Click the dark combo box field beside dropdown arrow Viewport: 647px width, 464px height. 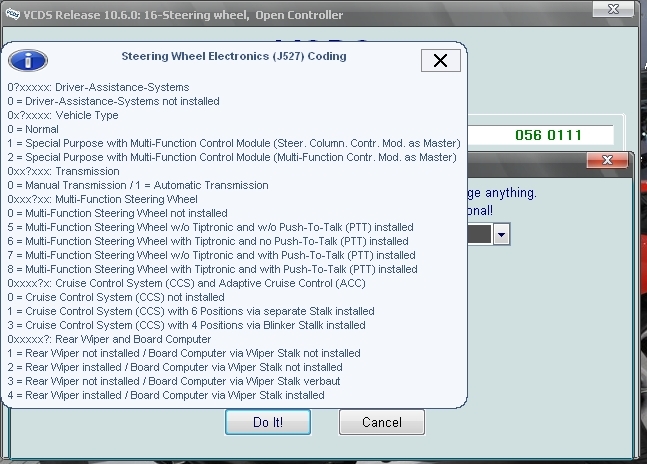coord(479,235)
